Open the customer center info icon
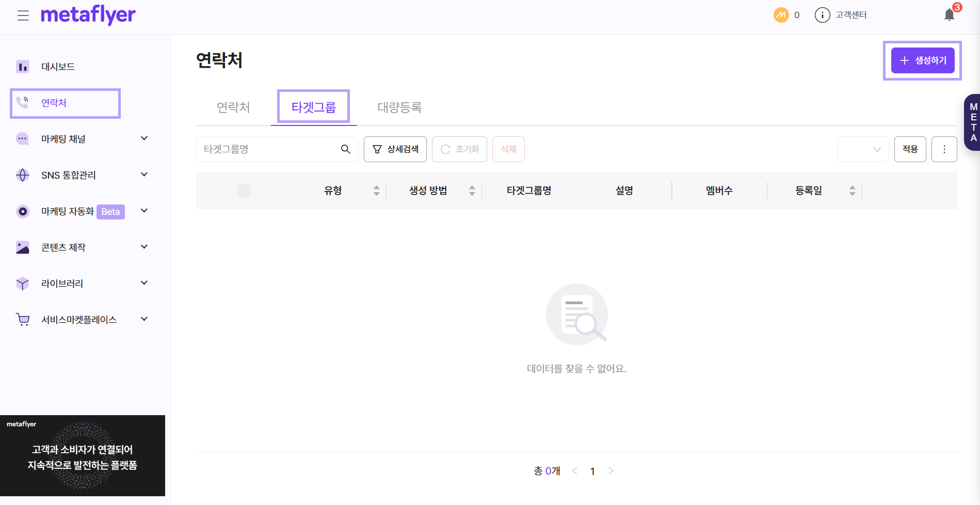Image resolution: width=980 pixels, height=505 pixels. pos(822,15)
